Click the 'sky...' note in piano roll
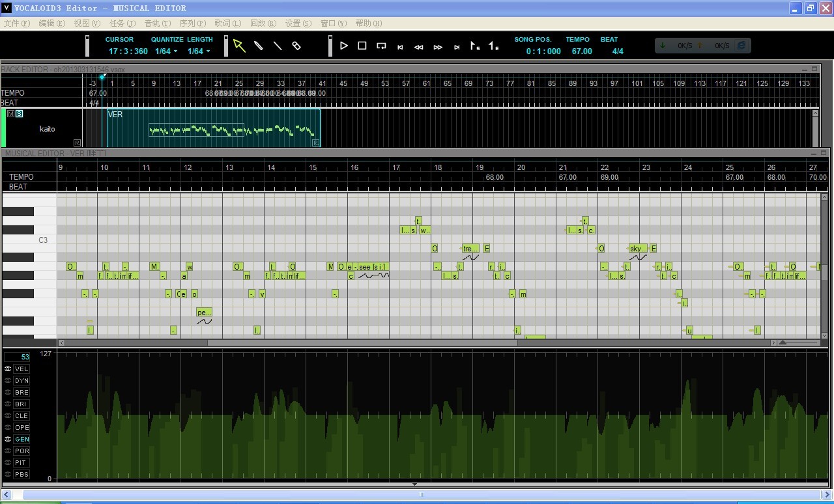 (x=638, y=248)
